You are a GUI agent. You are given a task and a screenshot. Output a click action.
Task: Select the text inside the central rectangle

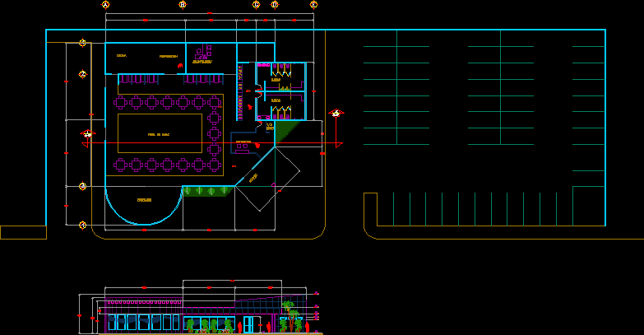click(x=159, y=133)
